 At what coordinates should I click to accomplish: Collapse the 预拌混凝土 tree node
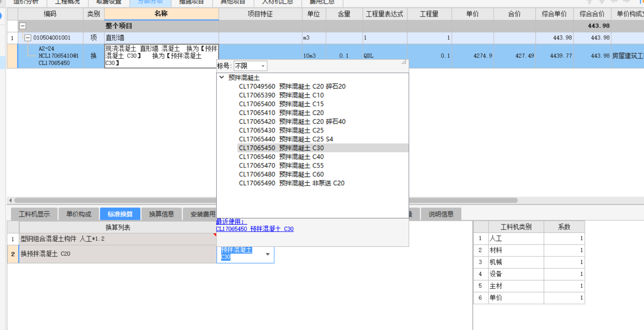222,77
